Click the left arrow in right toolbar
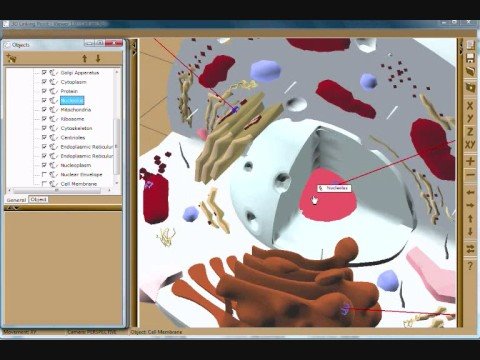Screen dimensions: 480x360 point(470,193)
